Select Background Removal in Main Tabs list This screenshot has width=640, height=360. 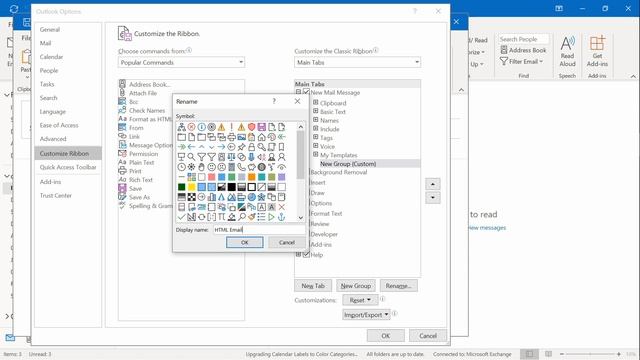pos(339,172)
